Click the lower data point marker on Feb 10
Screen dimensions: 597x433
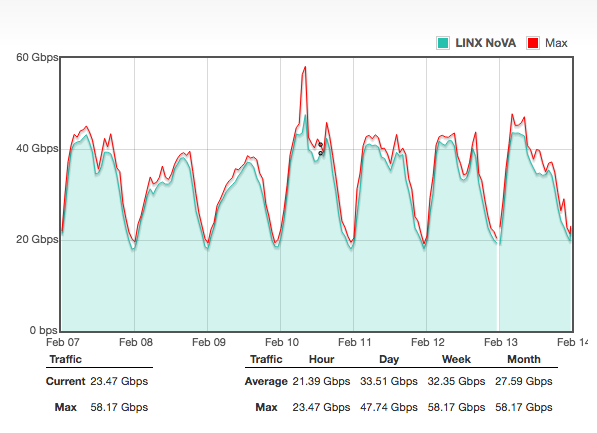tap(321, 153)
